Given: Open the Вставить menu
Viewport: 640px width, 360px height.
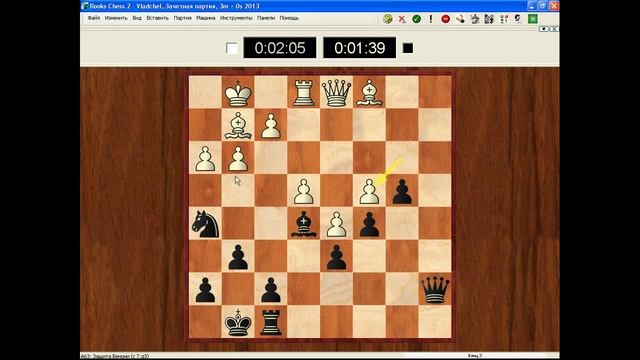Looking at the screenshot, I should click(x=158, y=18).
